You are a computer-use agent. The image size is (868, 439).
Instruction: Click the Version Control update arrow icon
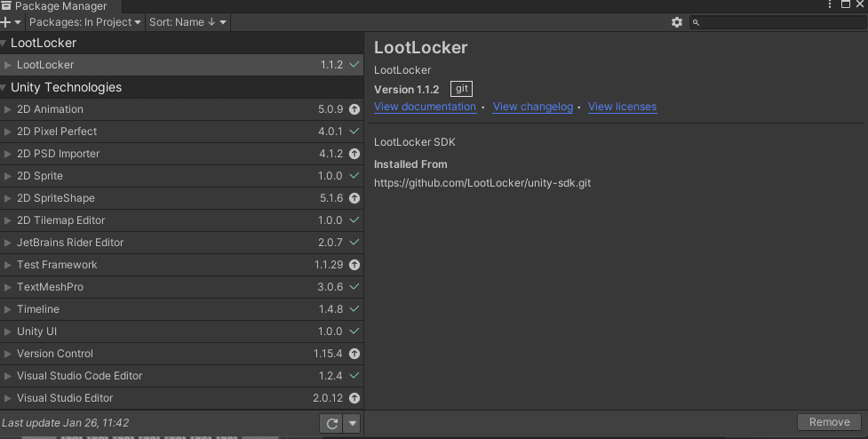(354, 354)
